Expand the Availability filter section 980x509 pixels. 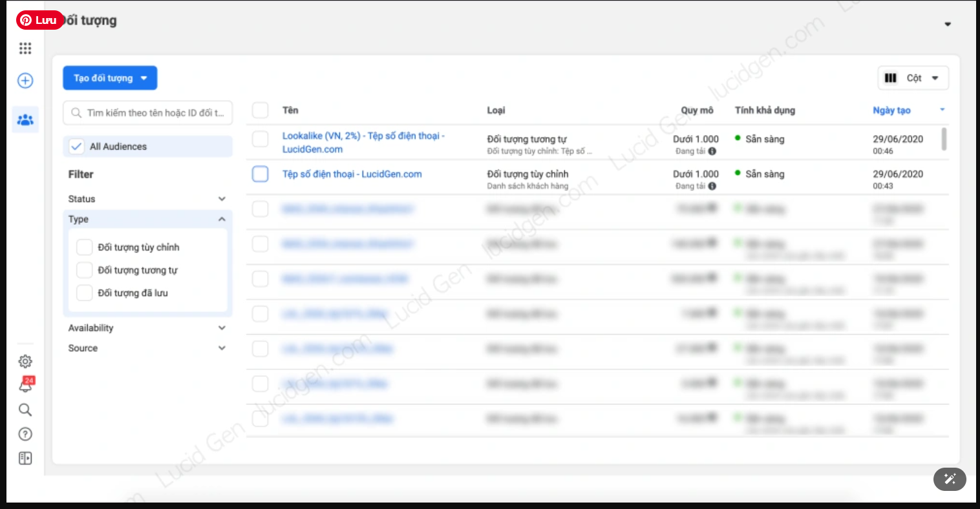pos(147,328)
